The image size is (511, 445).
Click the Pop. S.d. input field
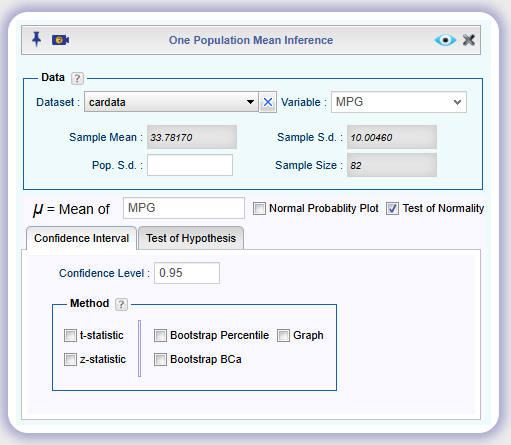pyautogui.click(x=190, y=165)
